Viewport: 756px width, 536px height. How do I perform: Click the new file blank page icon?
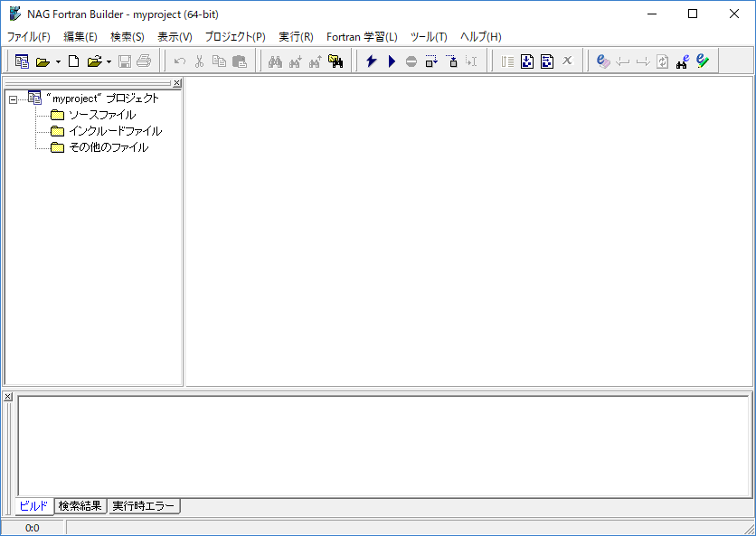click(74, 61)
